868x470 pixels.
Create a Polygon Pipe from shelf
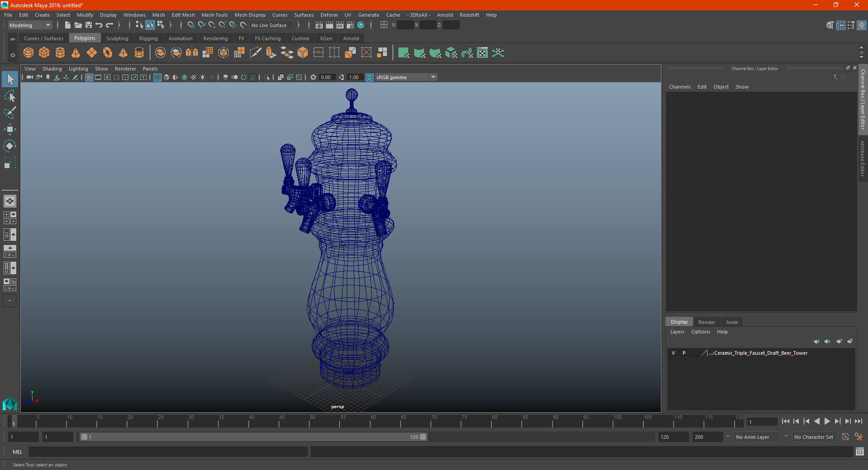[x=139, y=53]
